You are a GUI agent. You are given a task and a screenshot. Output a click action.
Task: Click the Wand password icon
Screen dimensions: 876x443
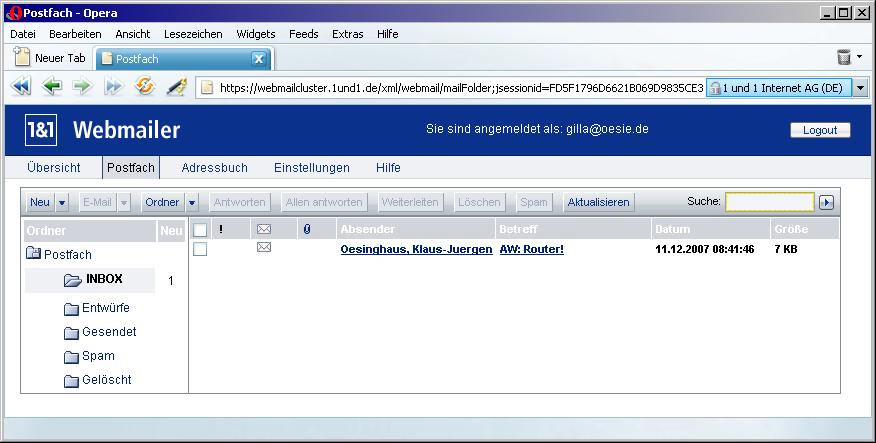[x=176, y=87]
